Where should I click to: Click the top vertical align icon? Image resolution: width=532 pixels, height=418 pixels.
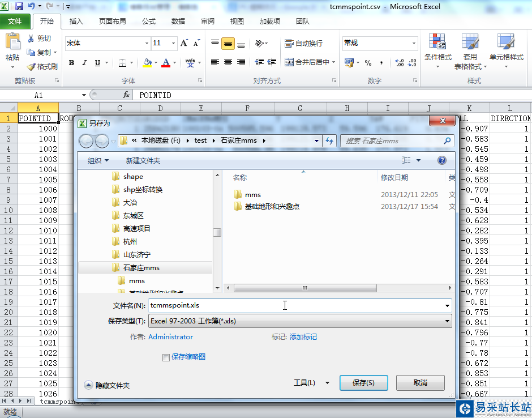coord(214,43)
